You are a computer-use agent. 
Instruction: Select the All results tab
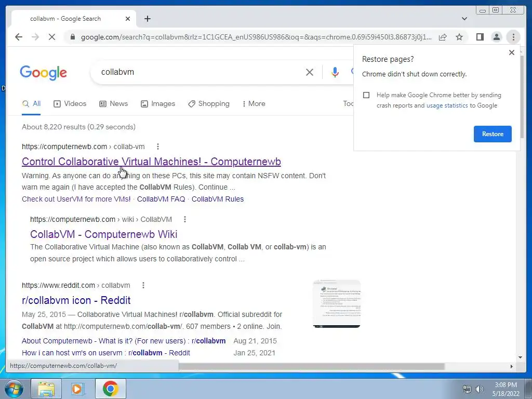click(31, 104)
